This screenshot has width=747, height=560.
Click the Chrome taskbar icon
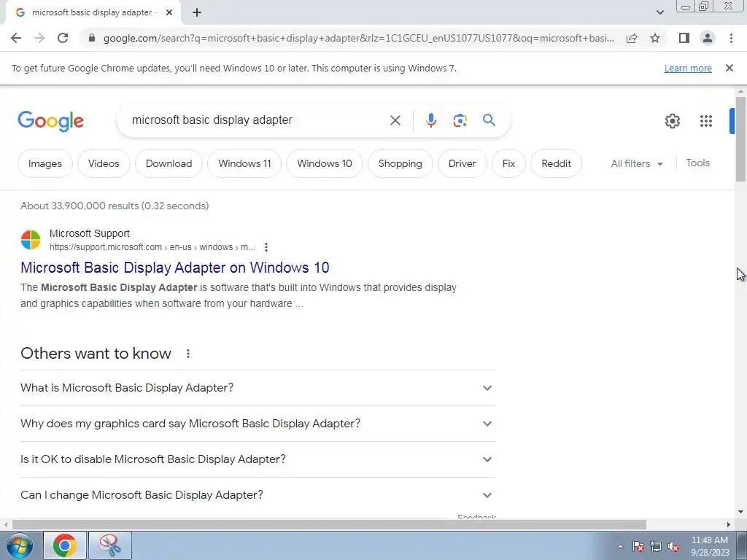coord(65,545)
